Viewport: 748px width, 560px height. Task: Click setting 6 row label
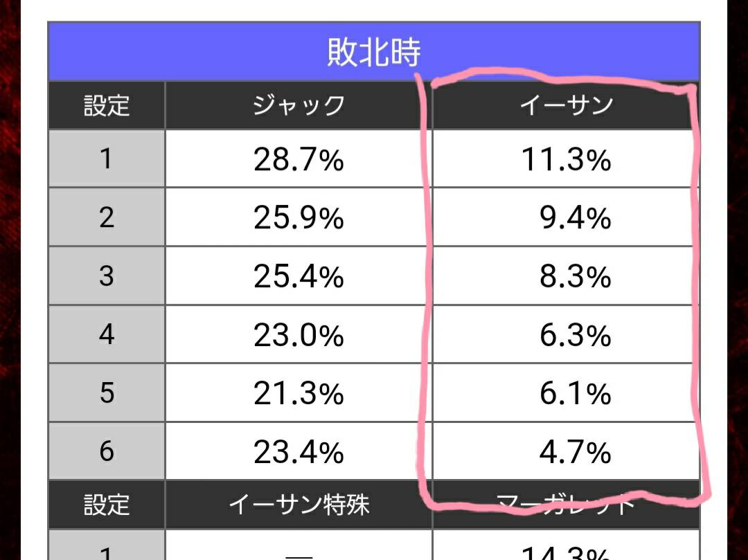(107, 451)
